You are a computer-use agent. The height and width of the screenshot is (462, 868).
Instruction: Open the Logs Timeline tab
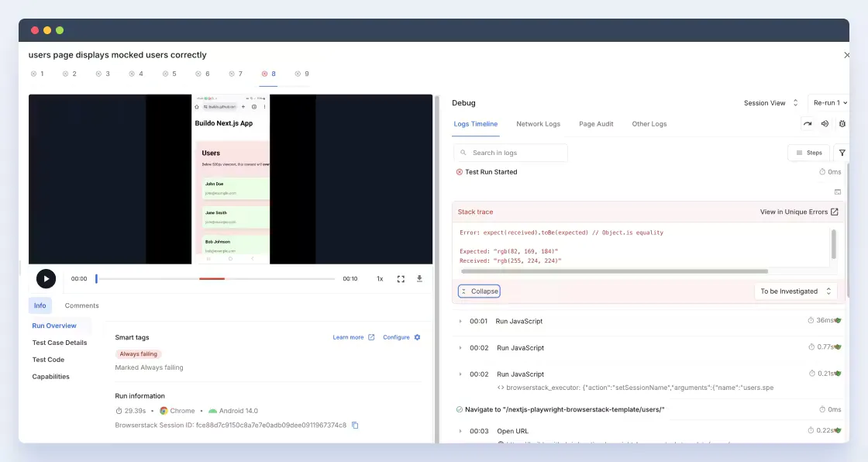pos(476,124)
